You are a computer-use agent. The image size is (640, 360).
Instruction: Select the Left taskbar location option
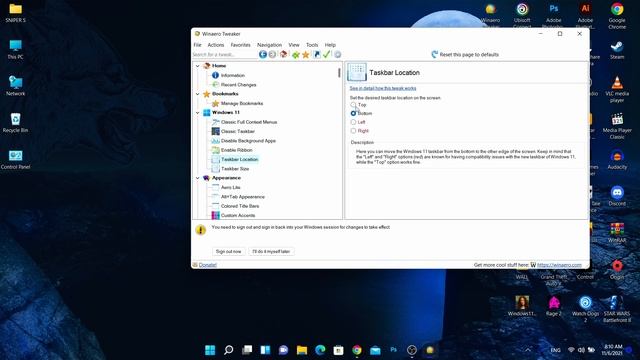353,122
